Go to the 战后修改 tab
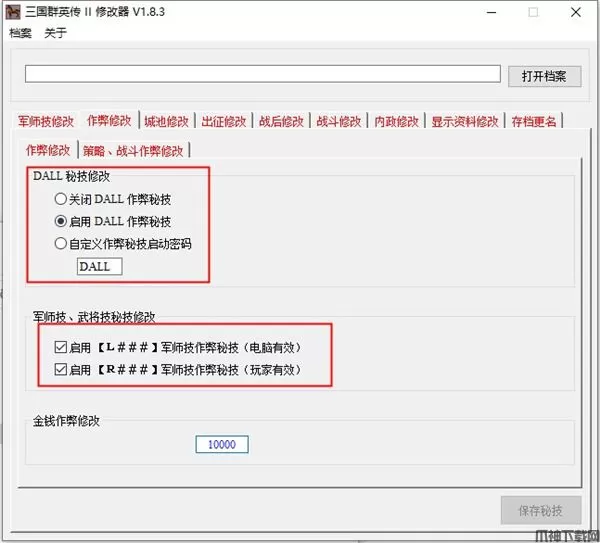This screenshot has width=600, height=543. click(x=281, y=121)
